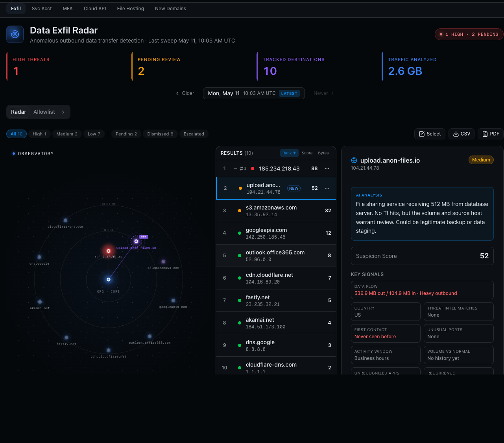The width and height of the screenshot is (504, 443).
Task: Open the File Hosting tab
Action: click(x=131, y=9)
